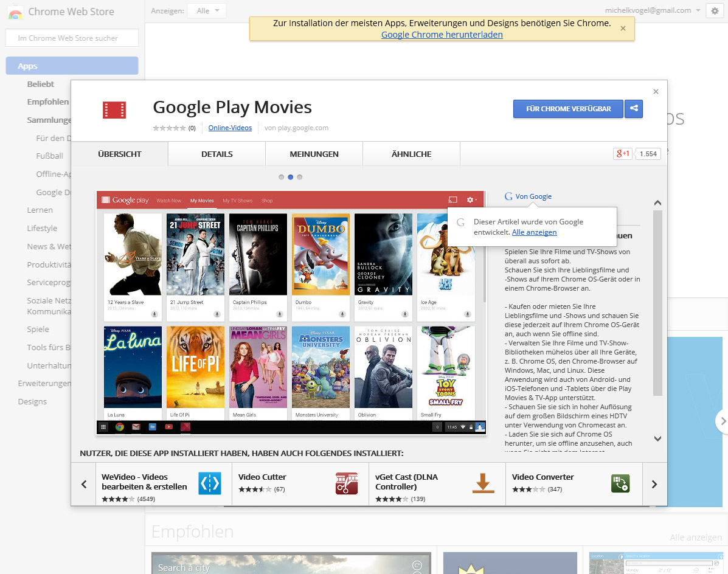Image resolution: width=728 pixels, height=574 pixels.
Task: Open the Video Cutter related app card
Action: pyautogui.click(x=300, y=484)
